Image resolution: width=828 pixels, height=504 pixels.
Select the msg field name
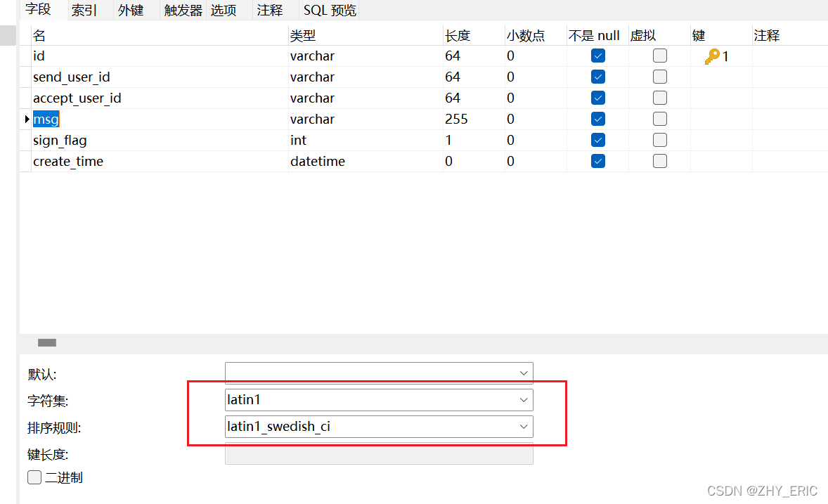pyautogui.click(x=46, y=119)
